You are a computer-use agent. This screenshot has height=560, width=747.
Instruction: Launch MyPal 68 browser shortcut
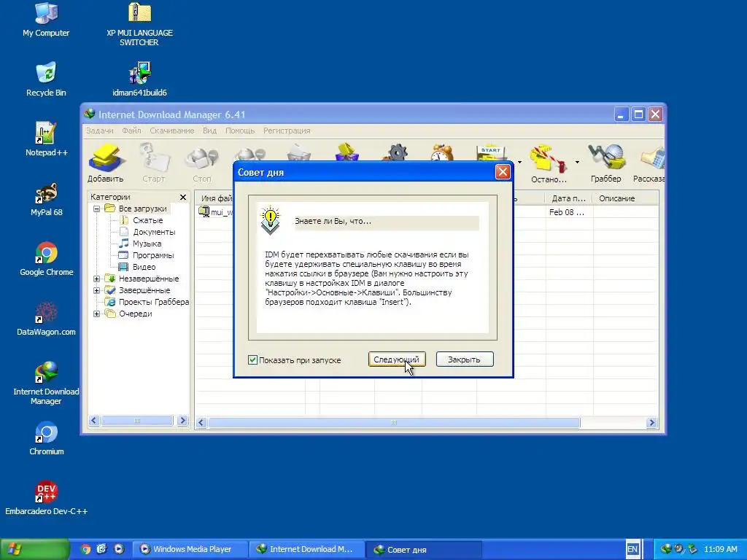[x=46, y=199]
